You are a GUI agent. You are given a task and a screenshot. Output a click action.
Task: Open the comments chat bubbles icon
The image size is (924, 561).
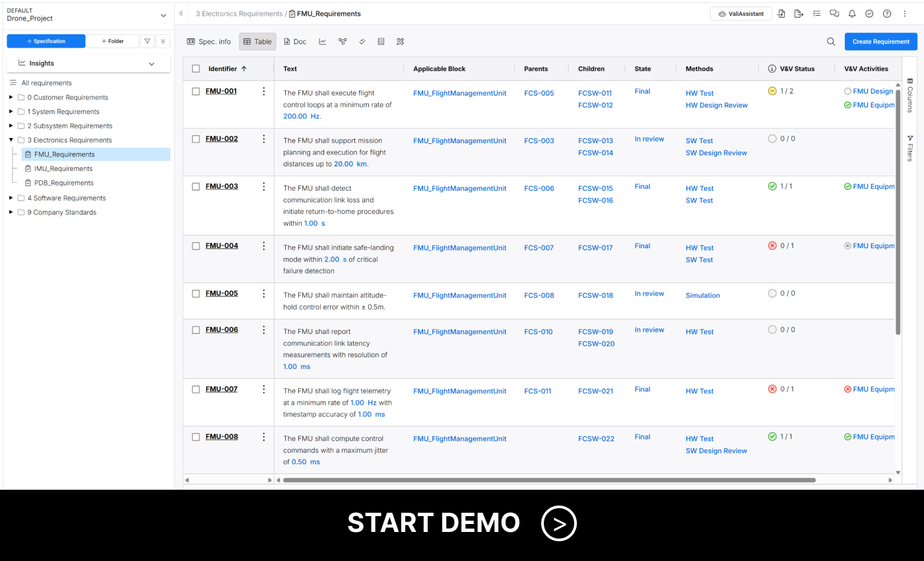pyautogui.click(x=834, y=14)
